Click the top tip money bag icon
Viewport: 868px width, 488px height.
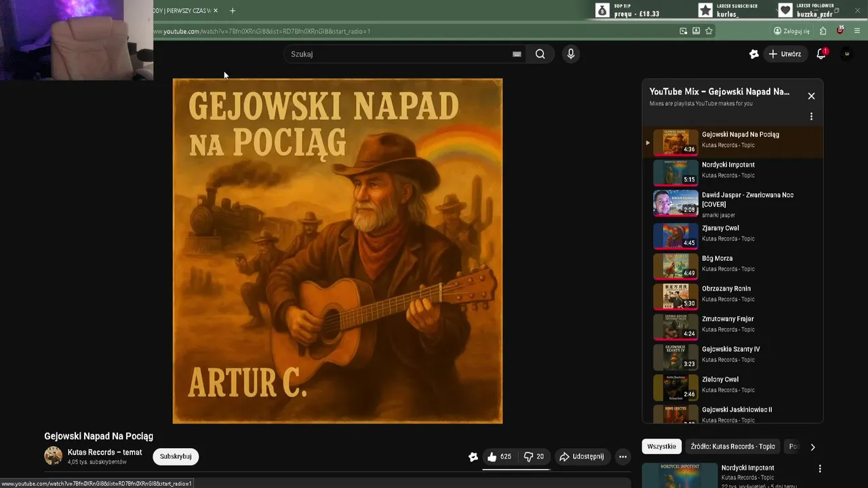602,10
